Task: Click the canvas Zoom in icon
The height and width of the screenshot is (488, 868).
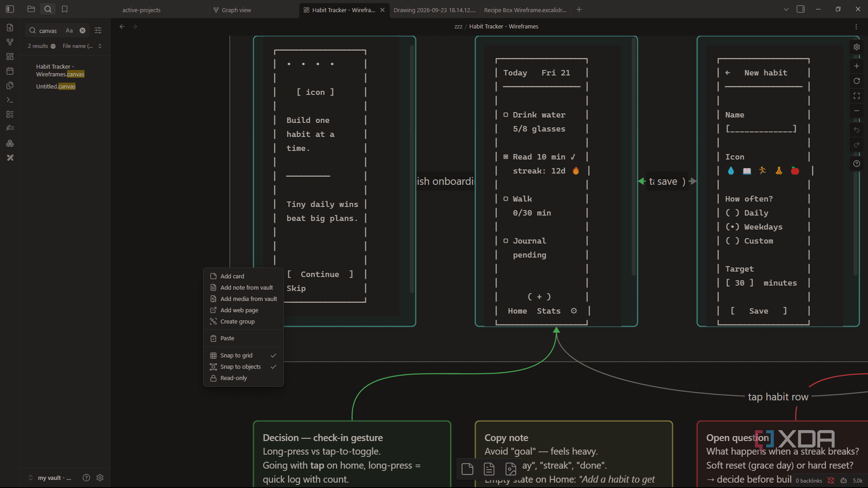Action: pos(856,66)
